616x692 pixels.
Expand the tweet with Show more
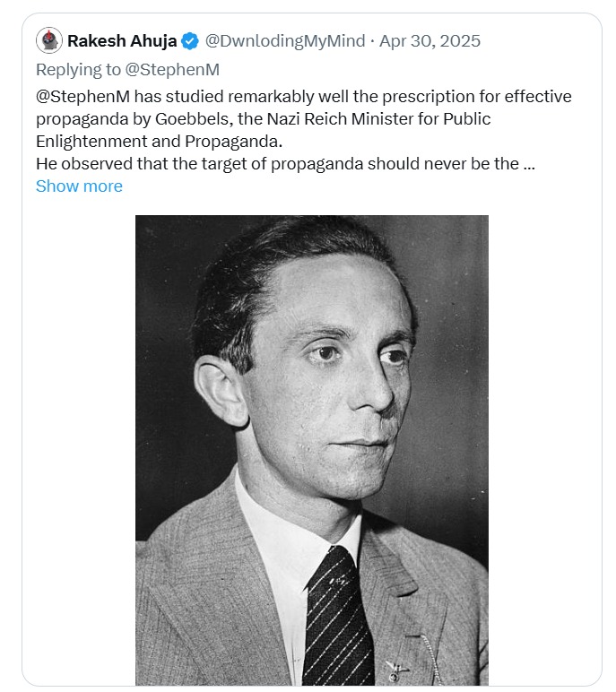coord(79,186)
